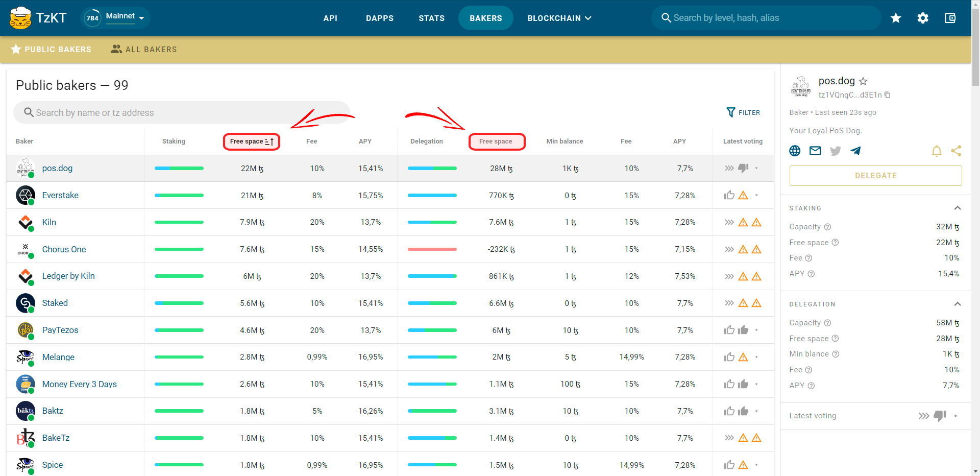Click the level 784 badge
This screenshot has height=476, width=980.
92,18
